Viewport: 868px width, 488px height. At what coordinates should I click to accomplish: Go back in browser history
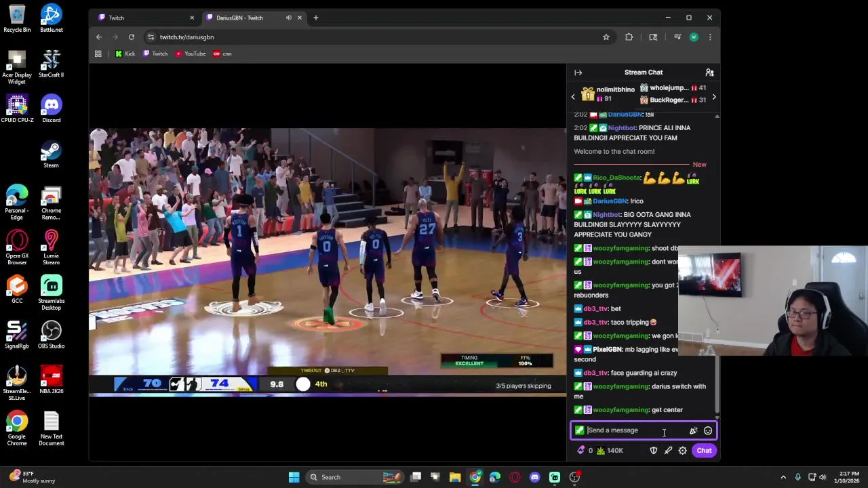99,37
